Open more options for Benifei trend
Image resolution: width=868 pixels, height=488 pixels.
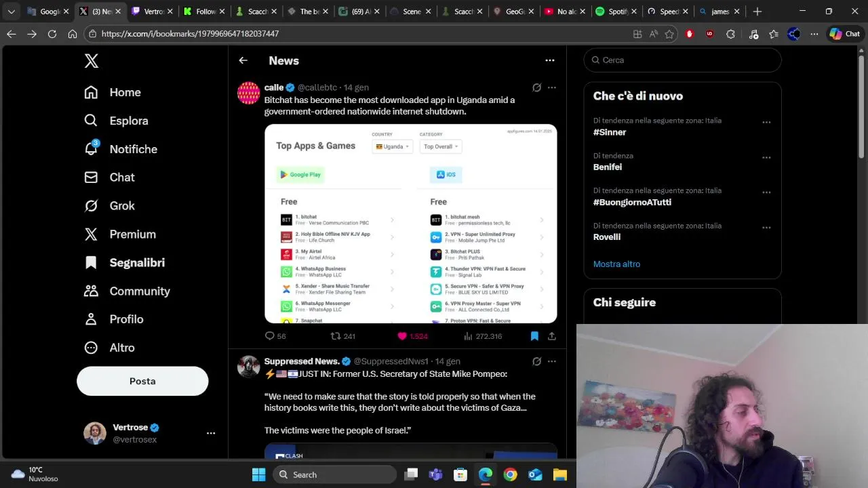pyautogui.click(x=766, y=158)
